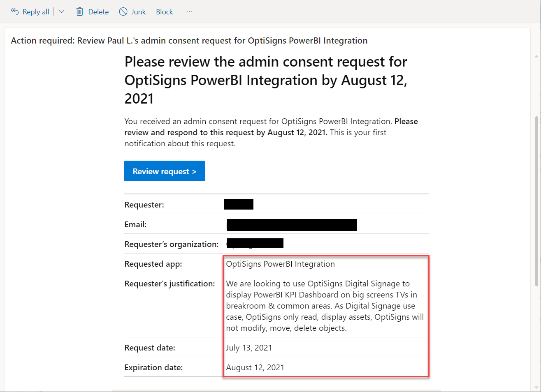Click the vertical scrollbar thumb
The width and height of the screenshot is (541, 392).
point(536,201)
